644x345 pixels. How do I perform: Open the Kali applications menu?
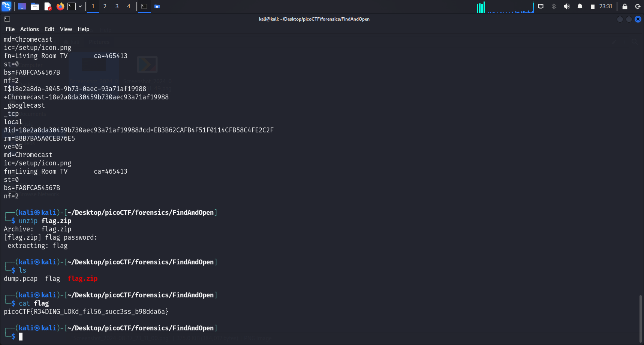coord(6,6)
